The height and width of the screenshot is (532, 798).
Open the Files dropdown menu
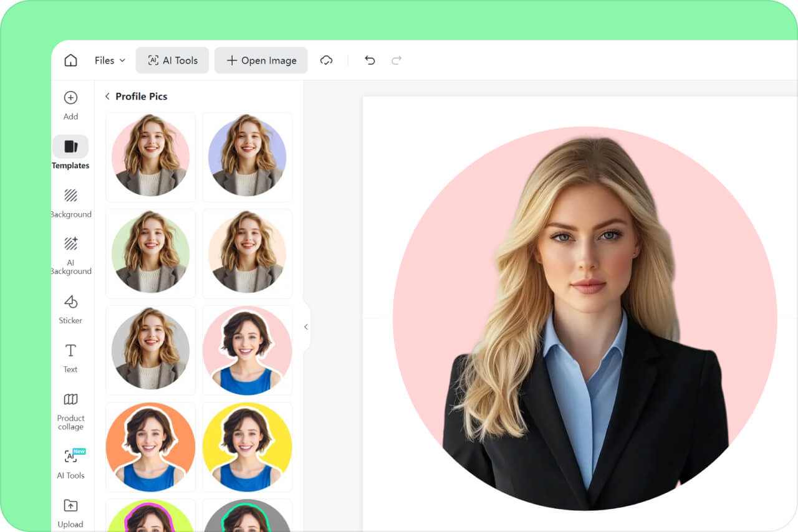110,60
